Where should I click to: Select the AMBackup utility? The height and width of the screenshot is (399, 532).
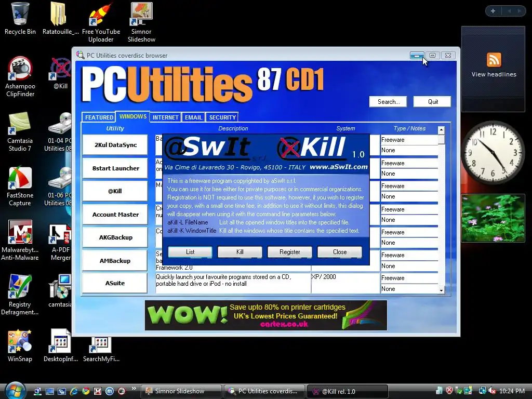[x=115, y=261]
